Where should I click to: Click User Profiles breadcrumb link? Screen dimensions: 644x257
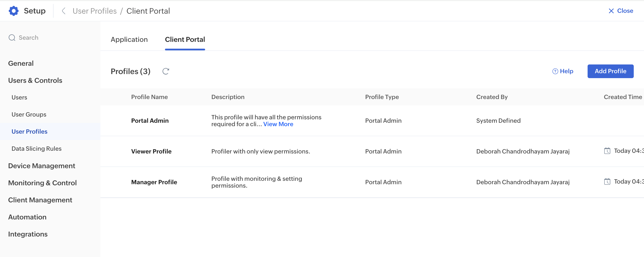pyautogui.click(x=94, y=11)
